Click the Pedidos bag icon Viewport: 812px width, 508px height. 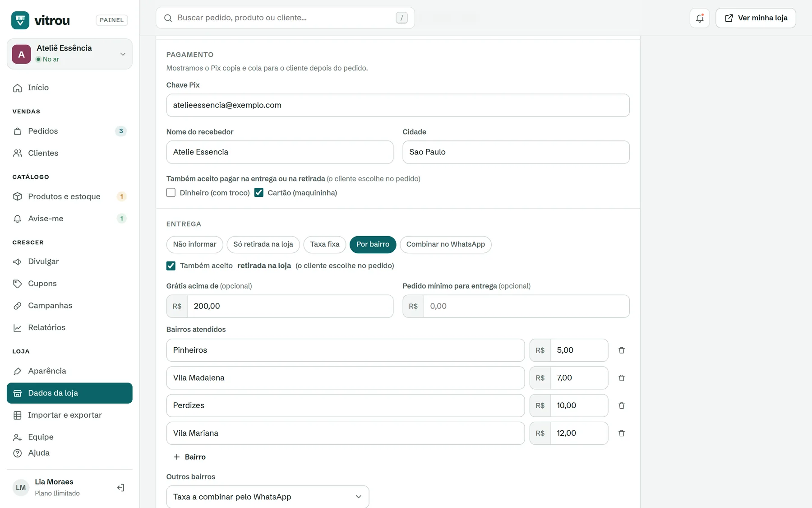18,131
